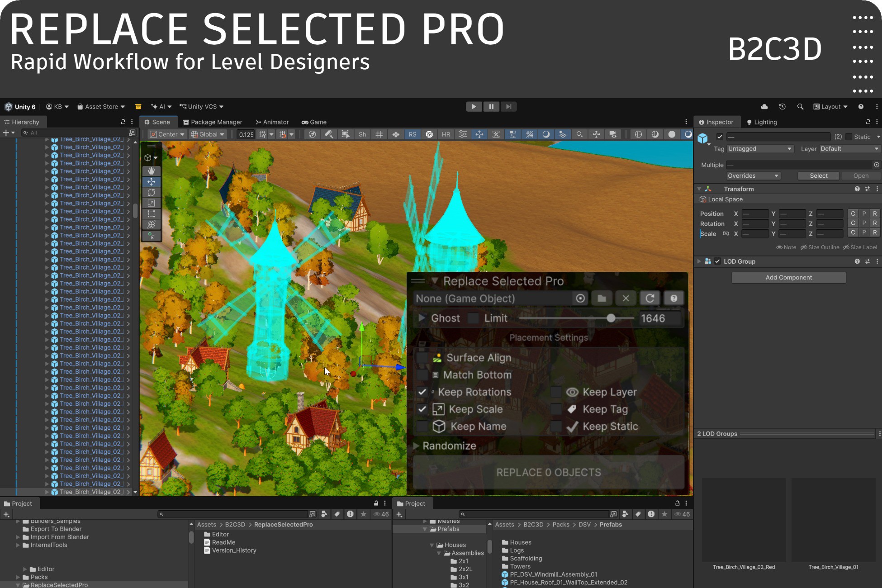This screenshot has height=588, width=882.
Task: Expand the Ghost section
Action: point(422,318)
